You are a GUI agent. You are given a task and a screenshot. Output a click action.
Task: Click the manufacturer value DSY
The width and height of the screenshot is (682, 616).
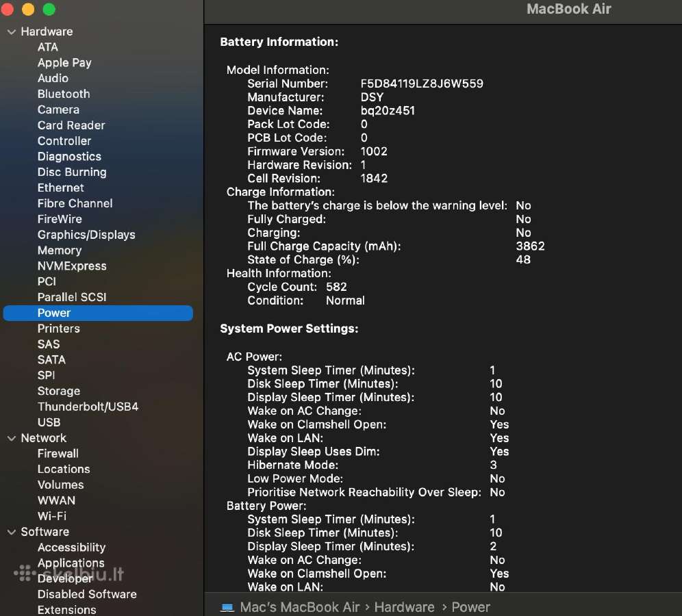(372, 97)
